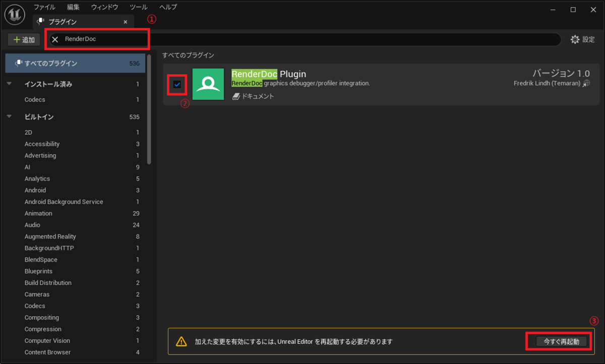Select the AI category

pos(75,167)
